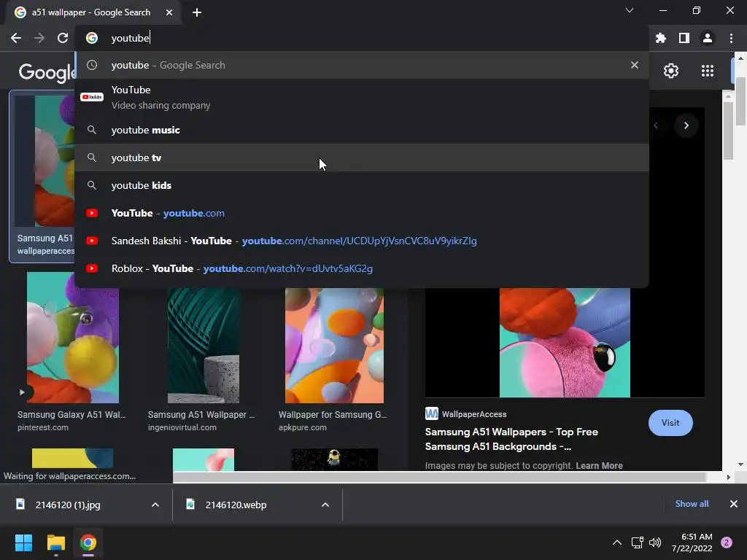Click the horizontal scrollbar of the page

pos(438,477)
